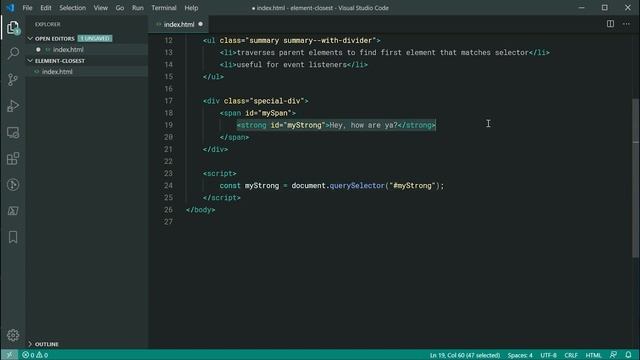Select index.html in ELEMENT-CLOSEST folder

pyautogui.click(x=57, y=71)
